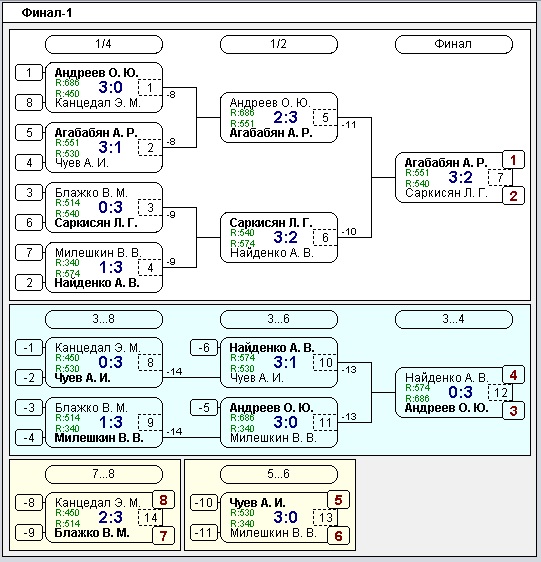The width and height of the screenshot is (541, 562).
Task: Select seed box number 8
Action: (x=29, y=103)
